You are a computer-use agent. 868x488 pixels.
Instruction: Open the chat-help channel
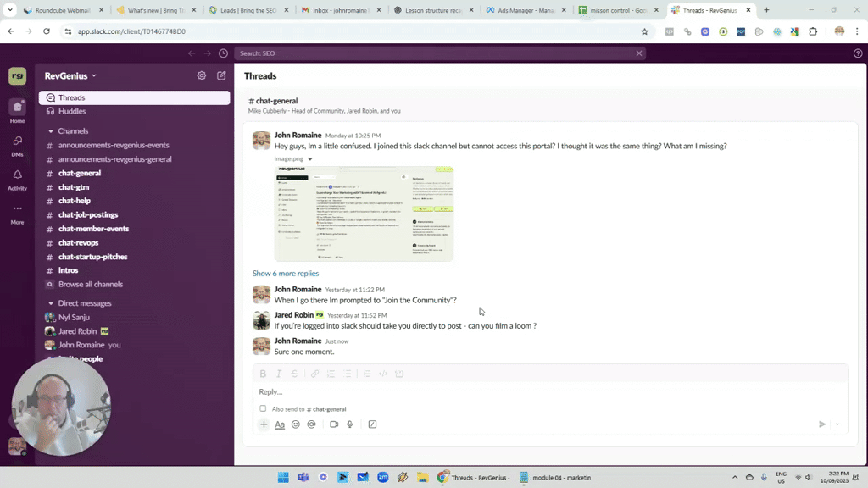pos(75,201)
